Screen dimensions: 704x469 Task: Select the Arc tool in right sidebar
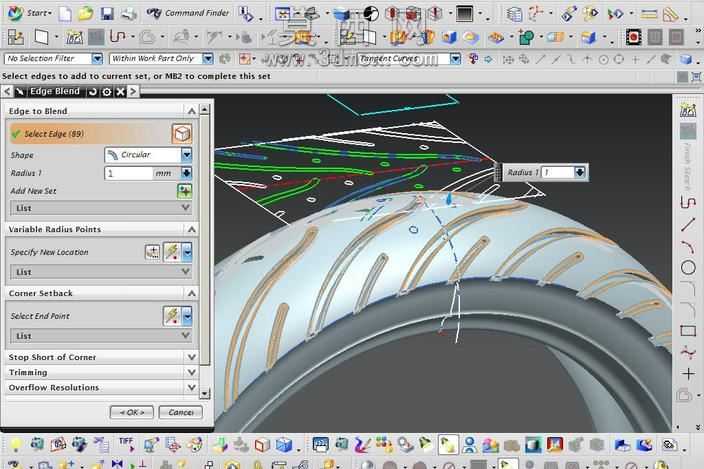[687, 246]
